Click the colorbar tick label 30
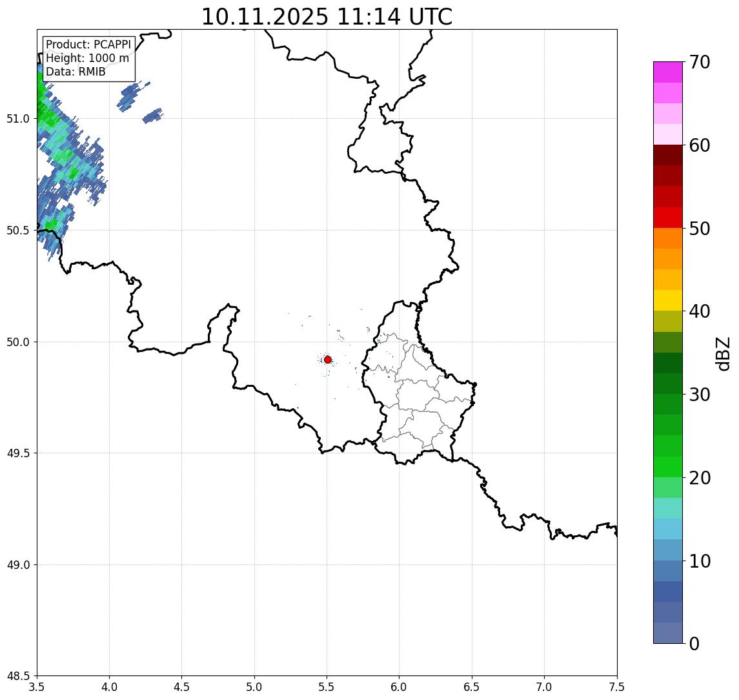Screen dimensions: 739x700 [x=700, y=395]
